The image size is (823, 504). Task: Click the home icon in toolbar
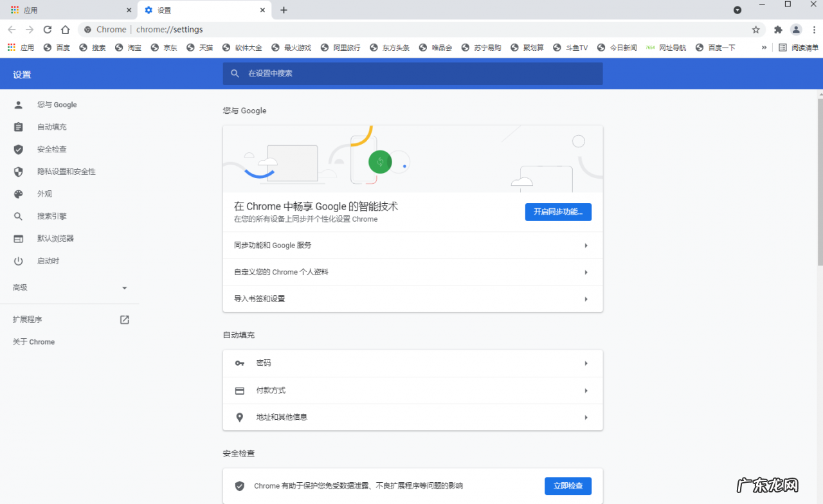(66, 29)
